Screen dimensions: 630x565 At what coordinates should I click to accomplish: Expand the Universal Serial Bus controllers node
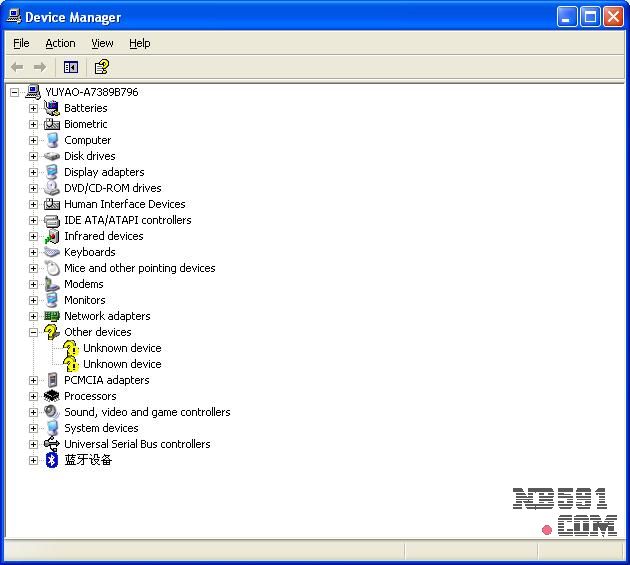[x=33, y=444]
